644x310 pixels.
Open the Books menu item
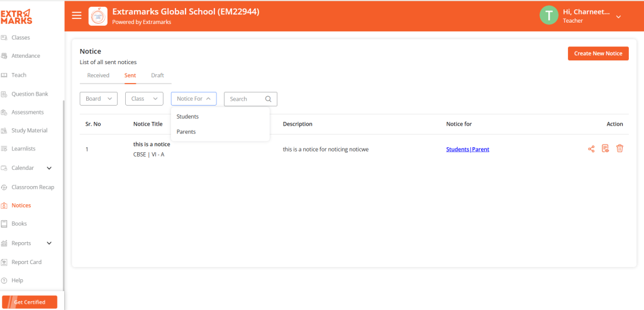(19, 224)
